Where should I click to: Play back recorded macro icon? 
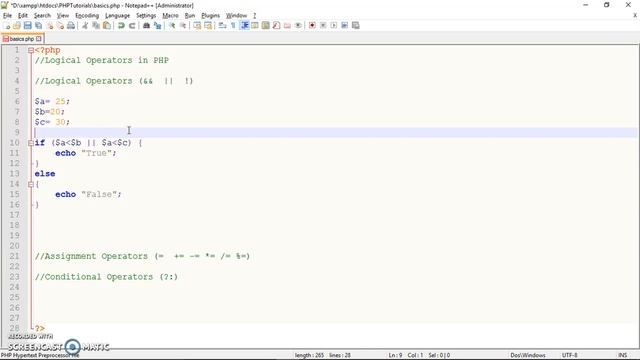tap(334, 25)
